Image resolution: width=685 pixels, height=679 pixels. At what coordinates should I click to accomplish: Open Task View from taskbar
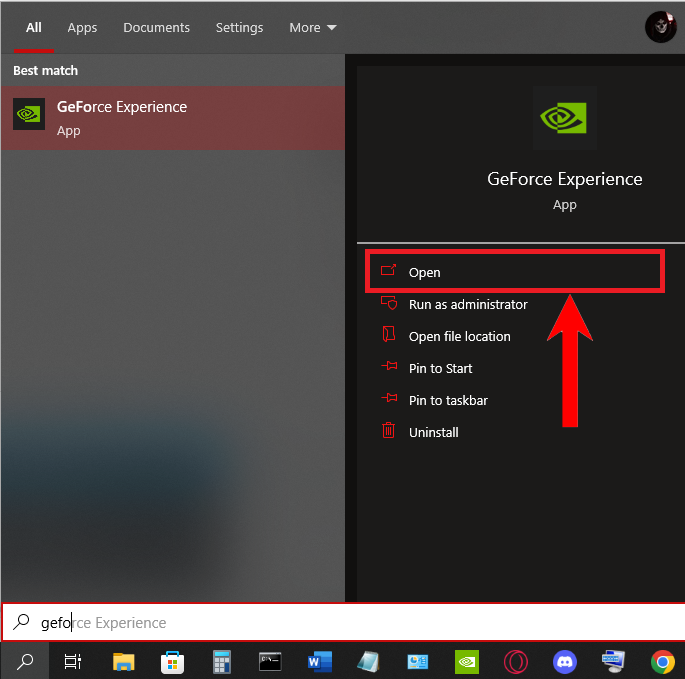coord(73,661)
